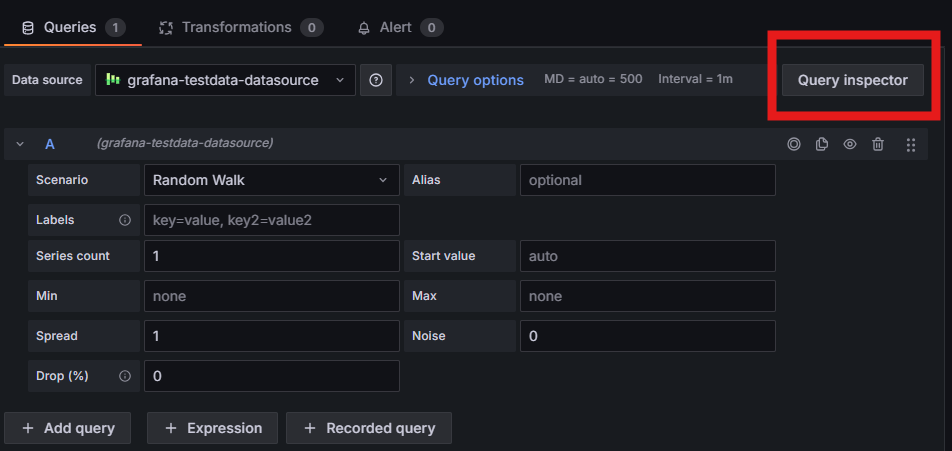Click the Transformations tab icon

[166, 28]
